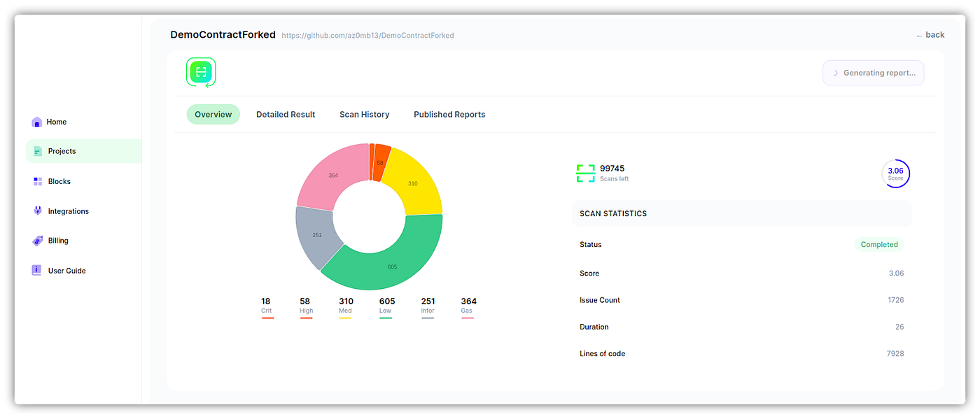Switch to the Scan History tab
Screen dimensions: 980x419
point(364,114)
